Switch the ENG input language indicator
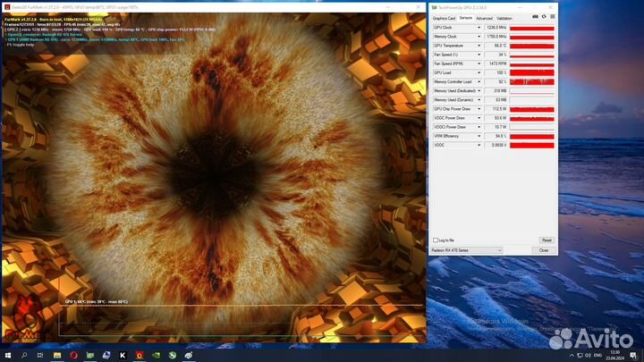 (x=598, y=355)
